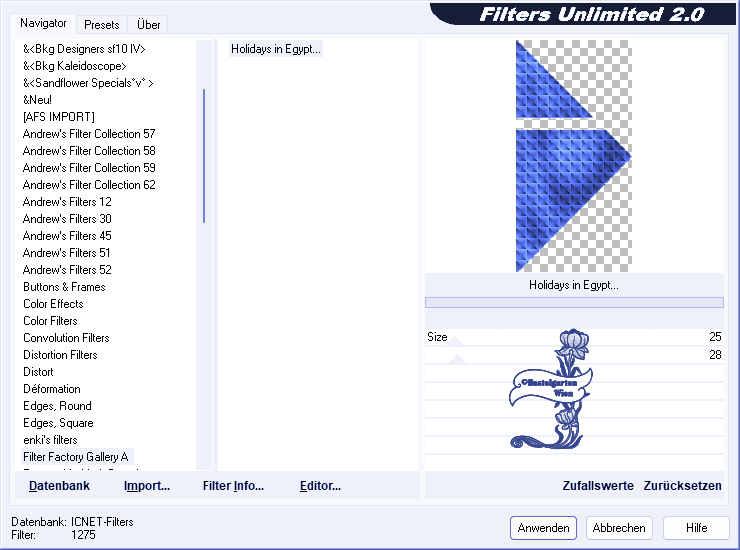Select Andrew's Filter Collection 57
Viewport: 740px width, 550px height.
pos(89,134)
